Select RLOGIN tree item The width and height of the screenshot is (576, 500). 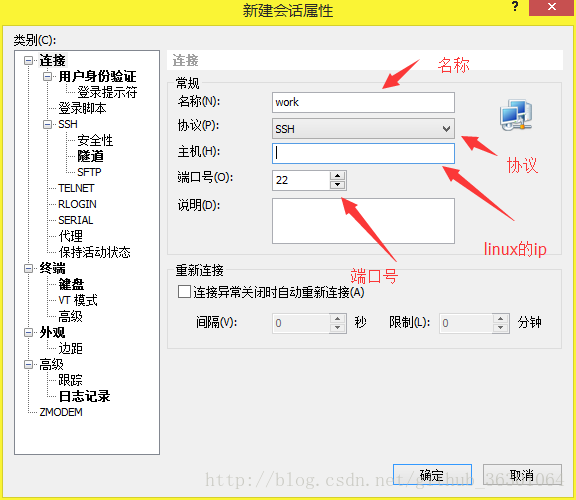coord(77,204)
